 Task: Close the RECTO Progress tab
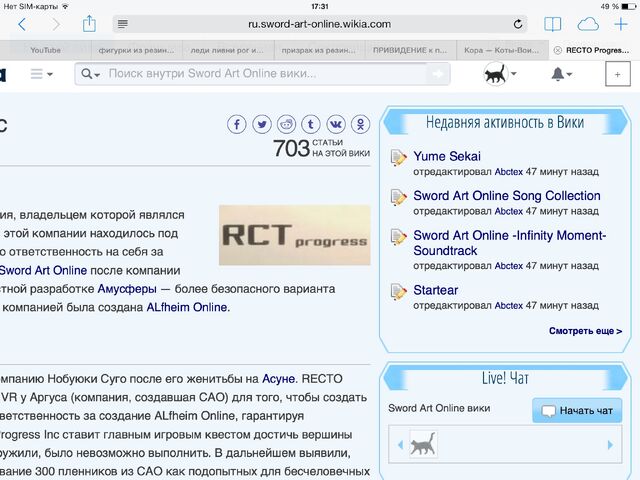point(557,50)
